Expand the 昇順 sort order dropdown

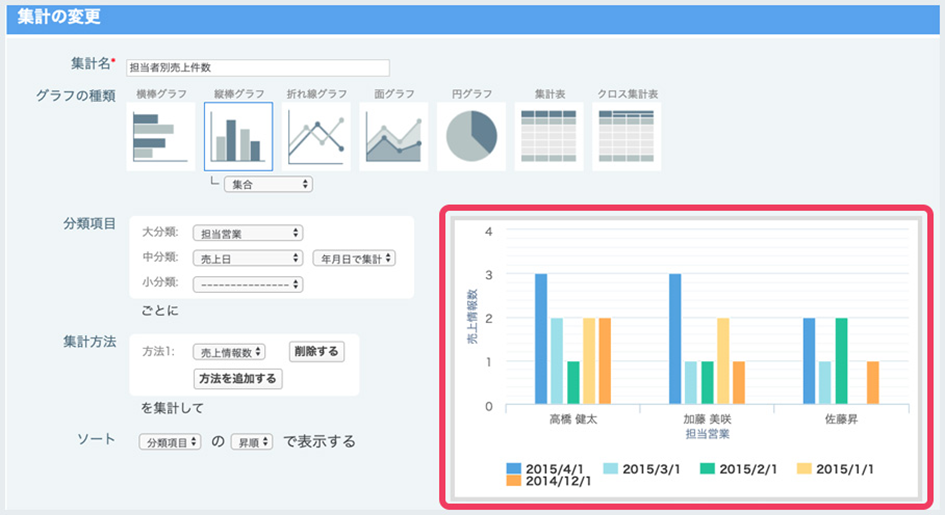coord(251,441)
